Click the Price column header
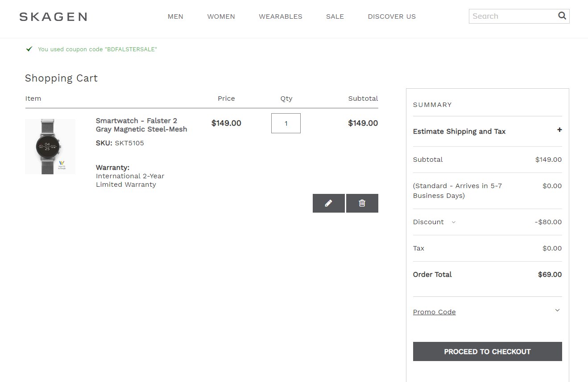Screen dimensions: 588x382 click(226, 99)
